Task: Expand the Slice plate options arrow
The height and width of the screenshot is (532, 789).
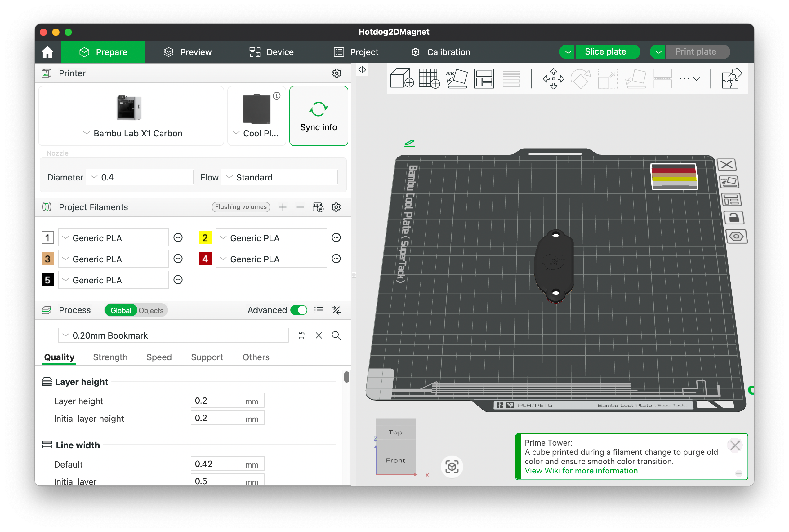Action: coord(567,52)
